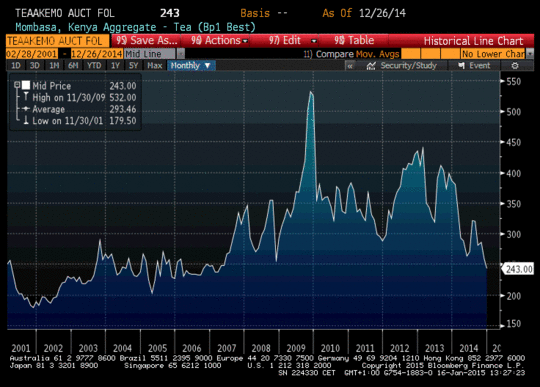The image size is (540, 387).
Task: Select the 1Y time range tab
Action: pos(115,65)
